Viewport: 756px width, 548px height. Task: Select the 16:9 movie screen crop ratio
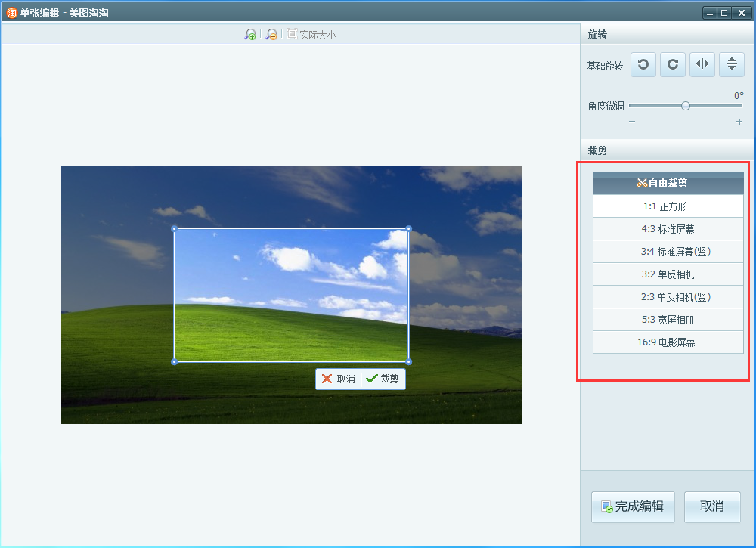point(668,342)
